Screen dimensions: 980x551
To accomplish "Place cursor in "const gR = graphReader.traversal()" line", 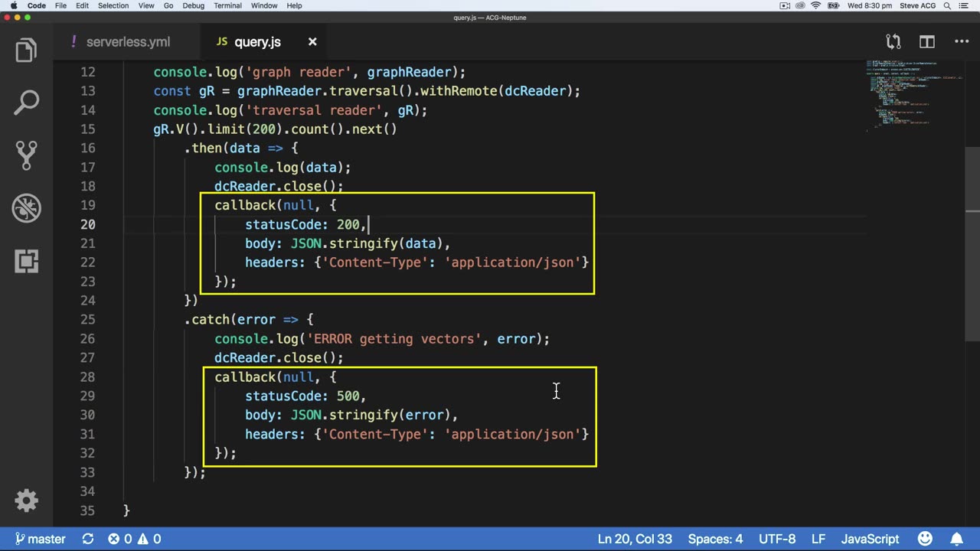I will (x=367, y=91).
